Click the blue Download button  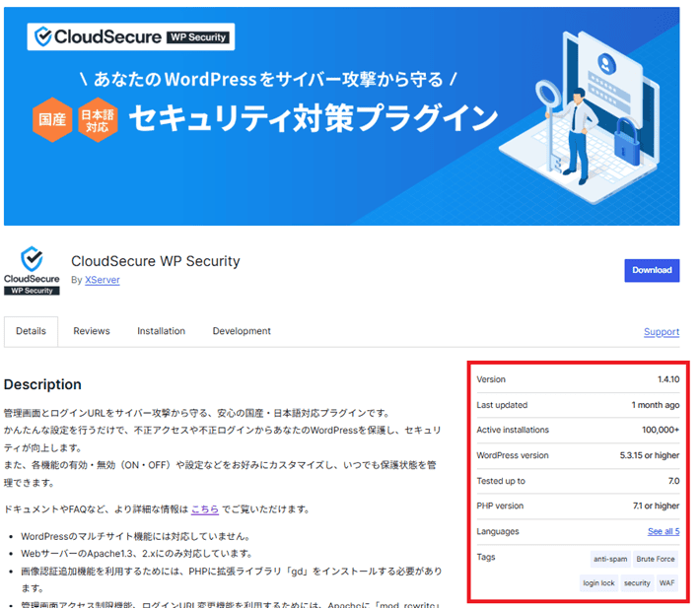(x=652, y=270)
